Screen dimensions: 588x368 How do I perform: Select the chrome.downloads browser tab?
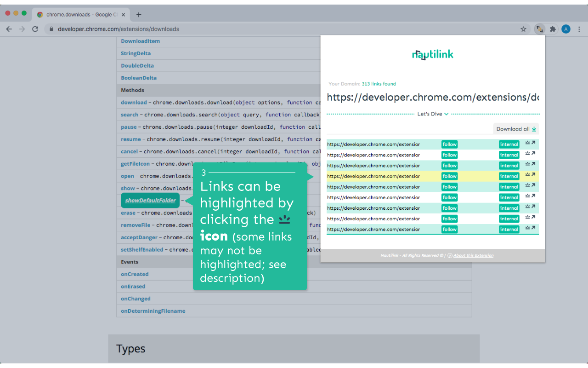click(81, 15)
